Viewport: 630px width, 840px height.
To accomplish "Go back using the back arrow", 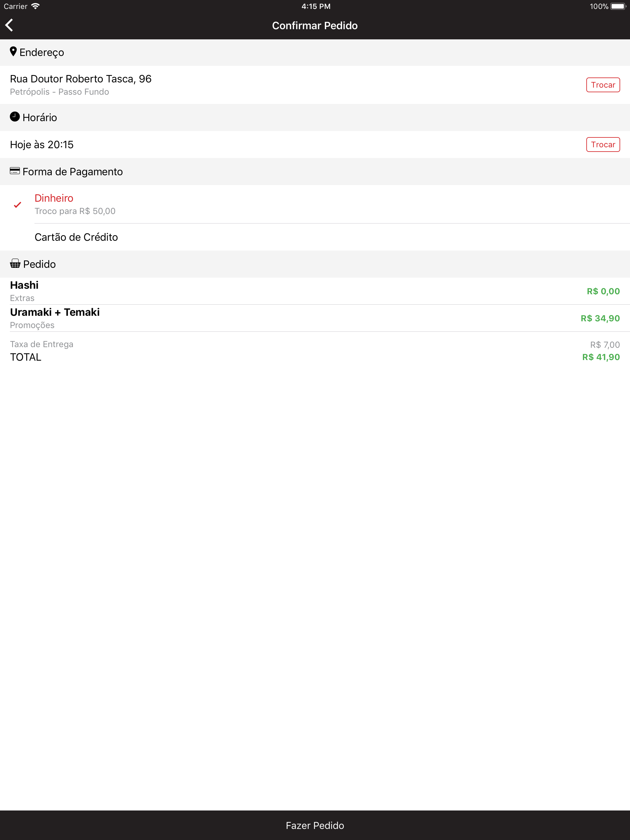I will [x=9, y=25].
